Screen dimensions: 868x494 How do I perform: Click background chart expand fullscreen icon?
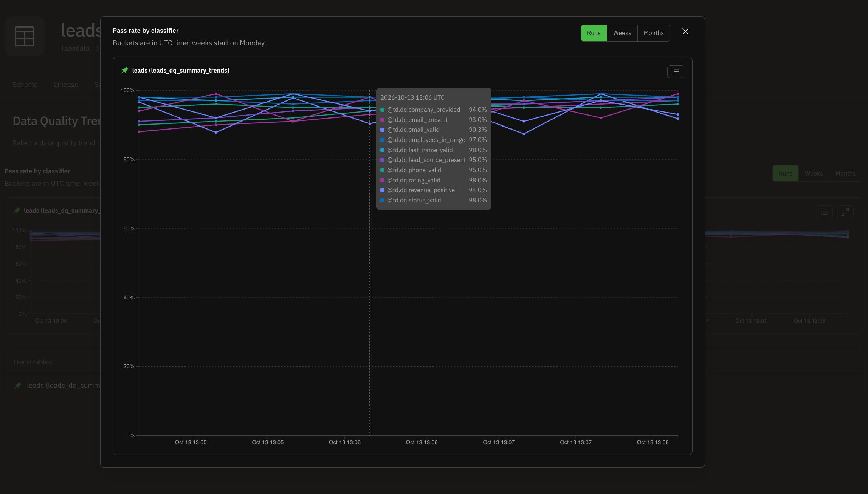coord(845,212)
